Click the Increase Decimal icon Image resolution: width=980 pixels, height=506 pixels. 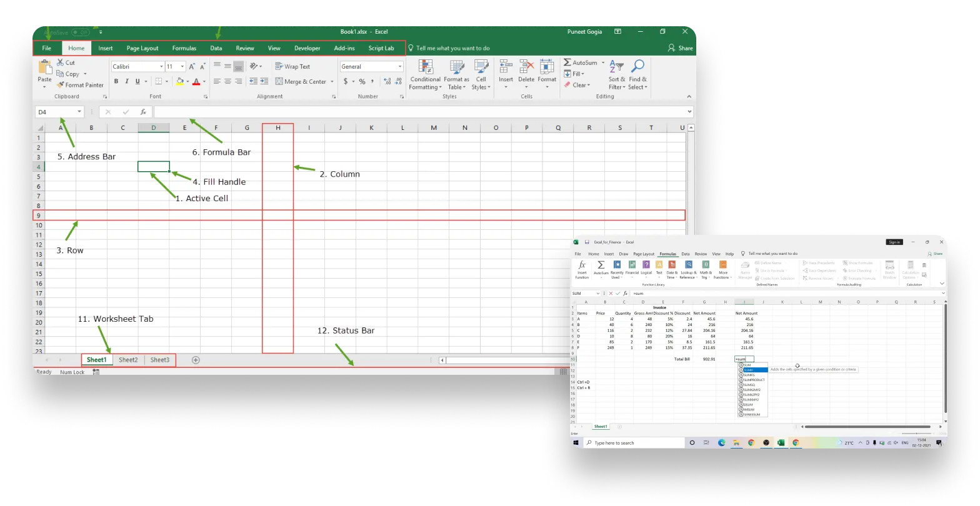[387, 81]
